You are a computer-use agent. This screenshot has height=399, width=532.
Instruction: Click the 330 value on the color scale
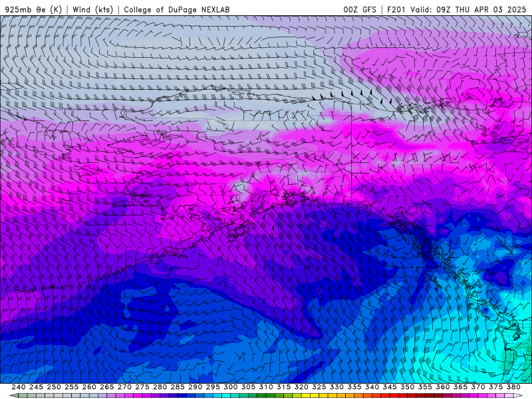pos(336,387)
